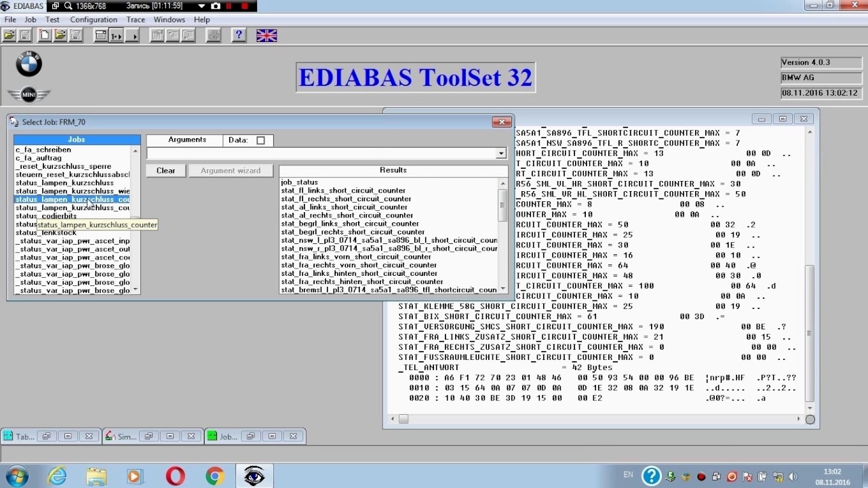
Task: Click the magnifier icon in recording bar
Action: click(68, 6)
